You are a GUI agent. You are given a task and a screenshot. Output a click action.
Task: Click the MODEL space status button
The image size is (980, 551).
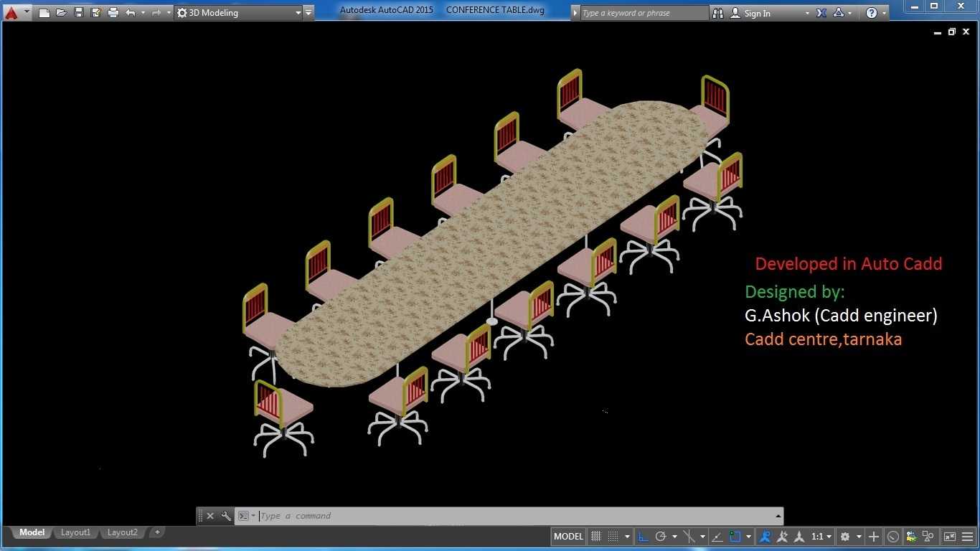[568, 536]
